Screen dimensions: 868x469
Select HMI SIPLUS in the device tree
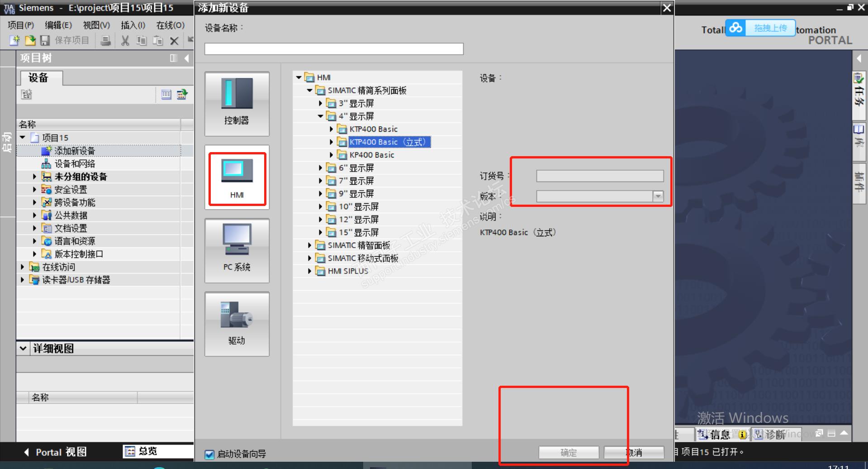348,271
